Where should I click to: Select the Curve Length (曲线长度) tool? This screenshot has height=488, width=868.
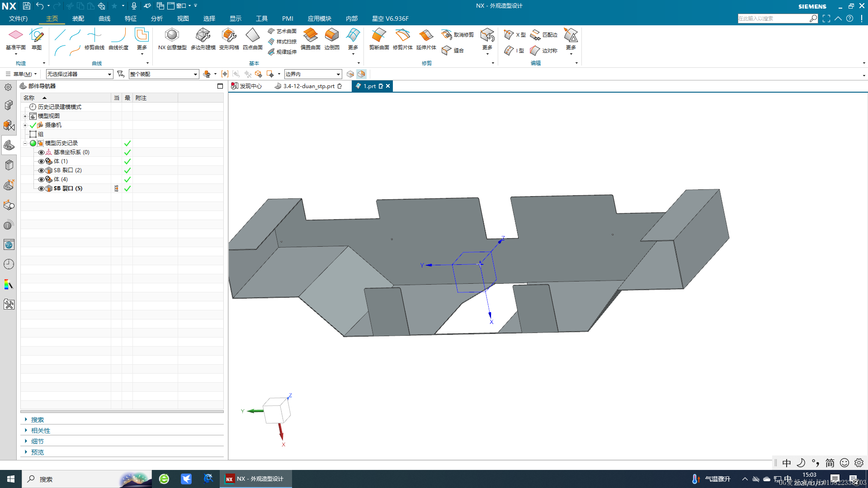coord(118,39)
